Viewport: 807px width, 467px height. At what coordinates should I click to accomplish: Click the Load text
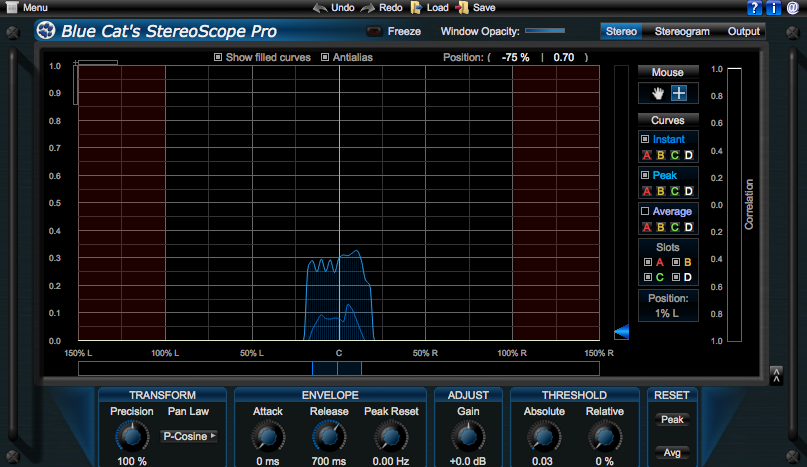coord(437,8)
